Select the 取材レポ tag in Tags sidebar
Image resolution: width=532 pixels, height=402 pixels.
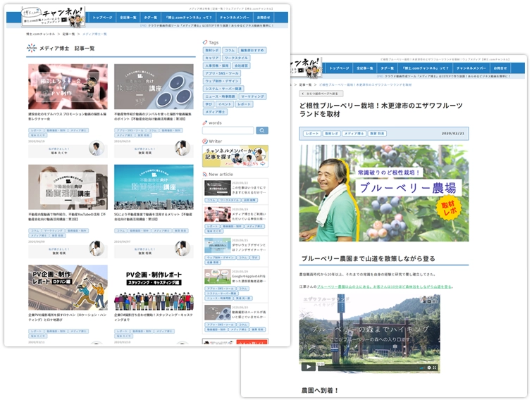[211, 51]
